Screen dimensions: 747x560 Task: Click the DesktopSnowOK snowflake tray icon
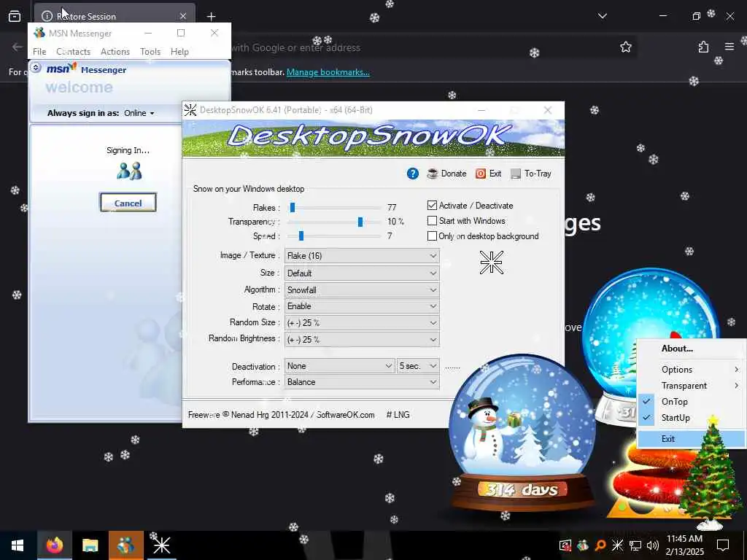(x=617, y=545)
